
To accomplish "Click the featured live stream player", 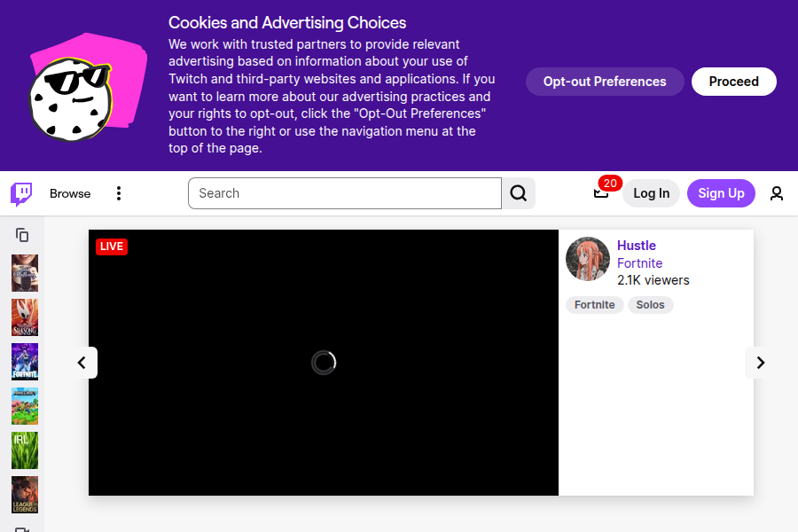I will point(324,363).
